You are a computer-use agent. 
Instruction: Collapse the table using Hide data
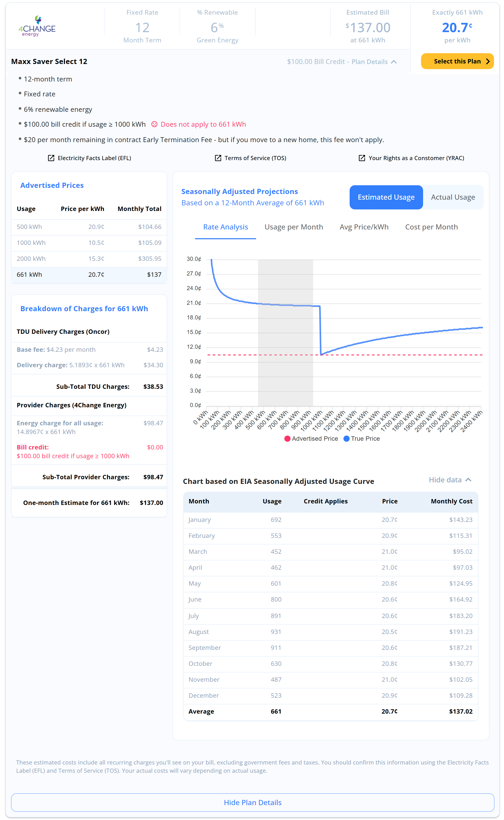(450, 480)
